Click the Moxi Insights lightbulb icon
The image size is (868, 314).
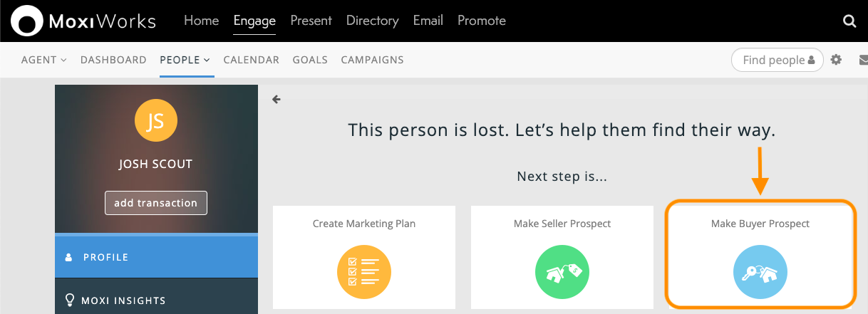tap(70, 300)
